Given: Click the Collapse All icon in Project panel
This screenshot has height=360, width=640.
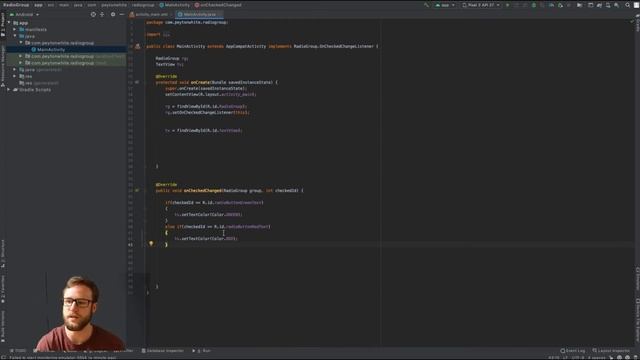Looking at the screenshot, I should click(102, 14).
